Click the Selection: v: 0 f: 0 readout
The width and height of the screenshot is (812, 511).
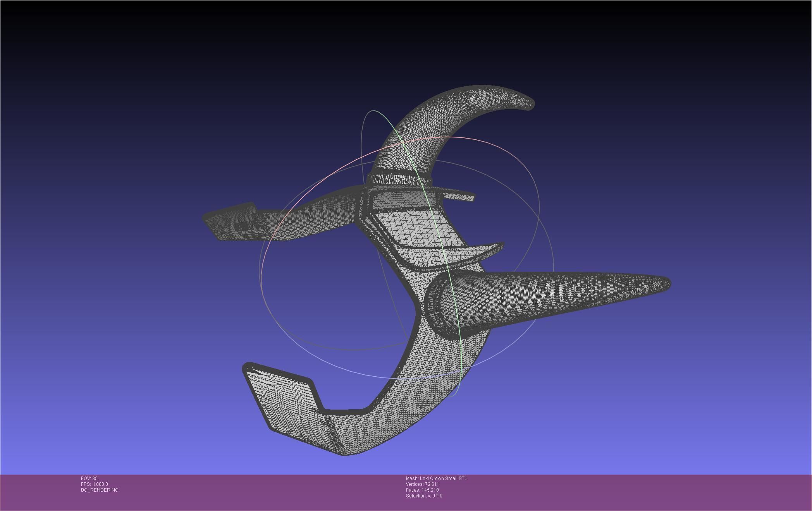[424, 496]
